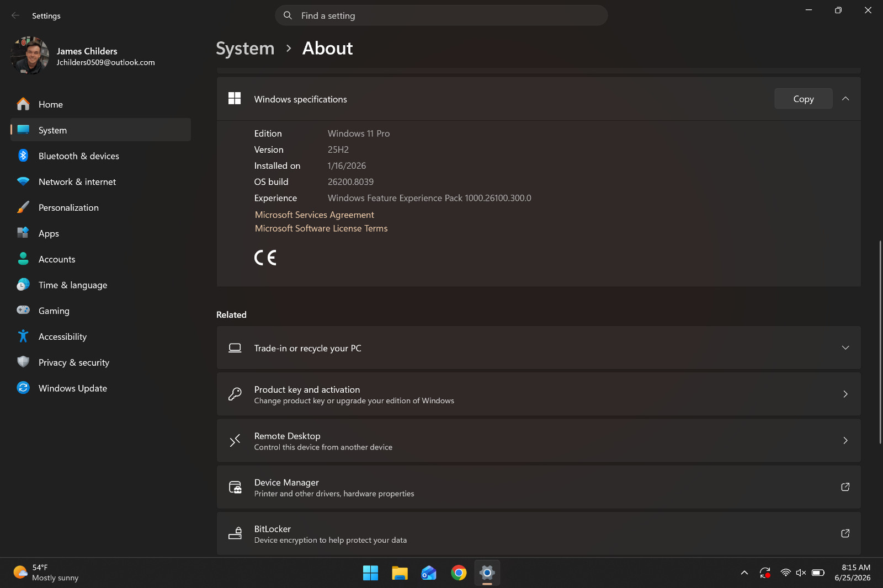Viewport: 883px width, 588px height.
Task: Click the key icon for Product key
Action: pos(235,394)
